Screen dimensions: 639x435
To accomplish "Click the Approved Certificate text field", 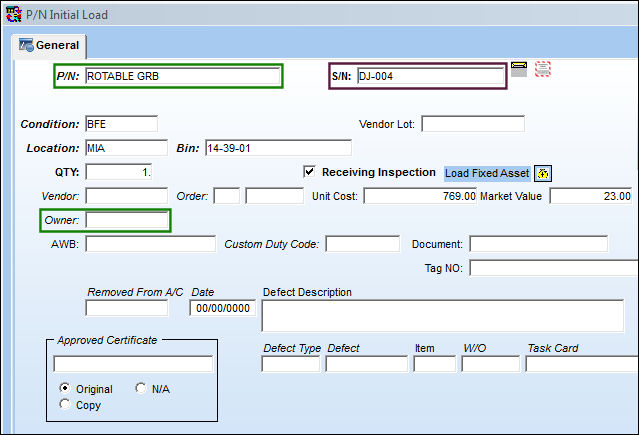I will point(133,364).
